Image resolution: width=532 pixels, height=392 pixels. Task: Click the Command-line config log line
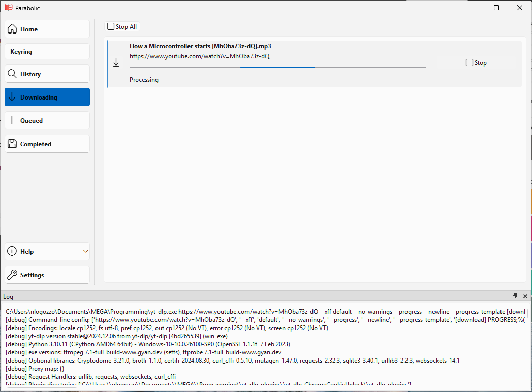pos(265,320)
